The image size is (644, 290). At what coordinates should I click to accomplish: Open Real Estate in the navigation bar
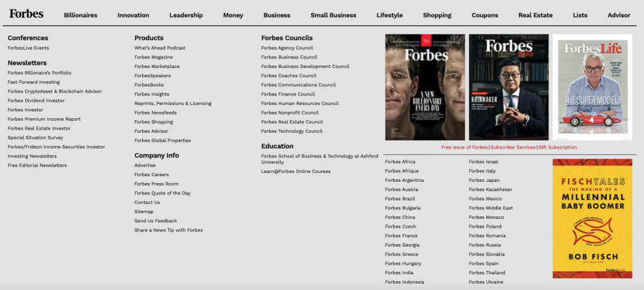535,15
